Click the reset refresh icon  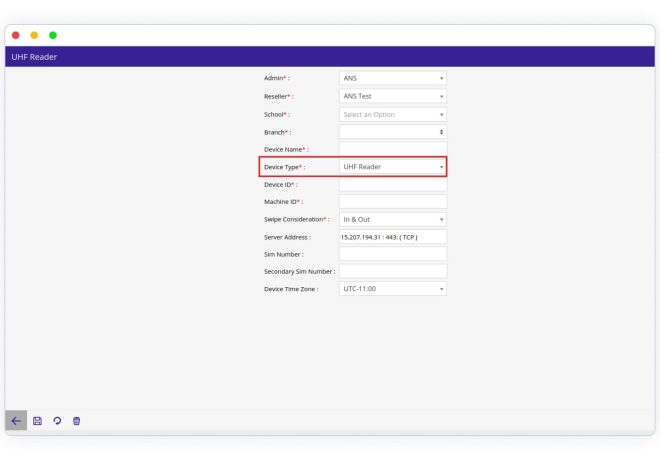coord(57,421)
